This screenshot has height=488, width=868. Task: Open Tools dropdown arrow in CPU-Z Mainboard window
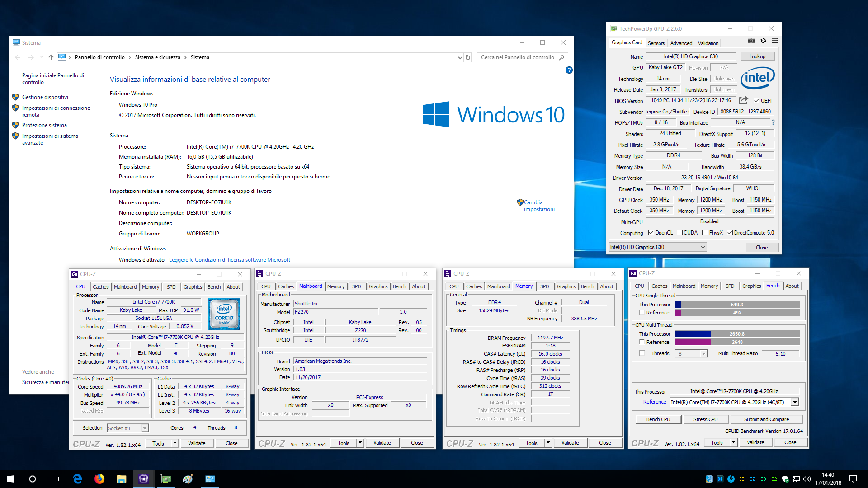click(360, 443)
